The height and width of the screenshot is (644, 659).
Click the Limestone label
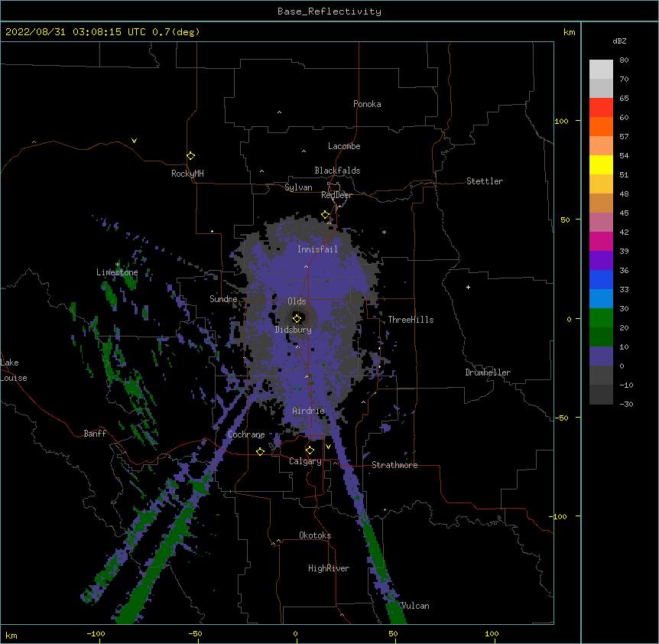coord(117,272)
